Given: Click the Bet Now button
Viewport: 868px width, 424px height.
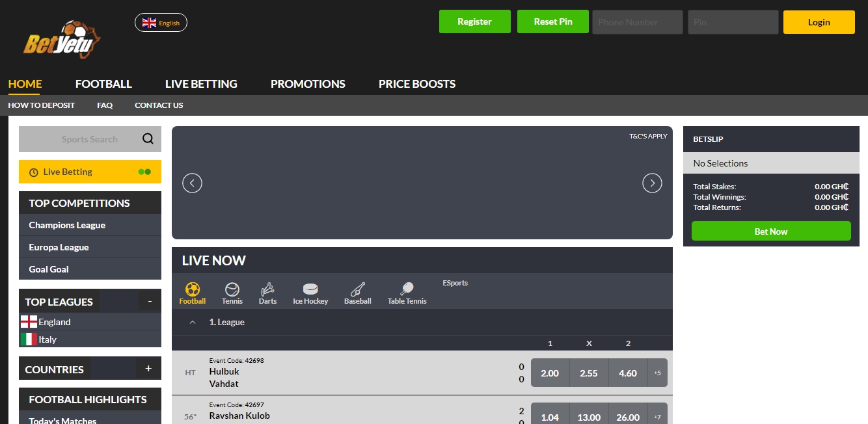Looking at the screenshot, I should (771, 231).
